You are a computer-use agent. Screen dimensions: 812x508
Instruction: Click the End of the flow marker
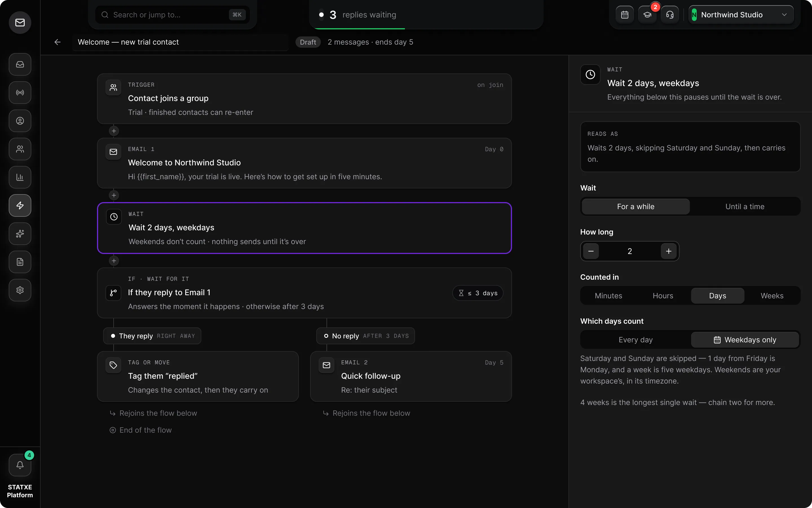point(141,430)
